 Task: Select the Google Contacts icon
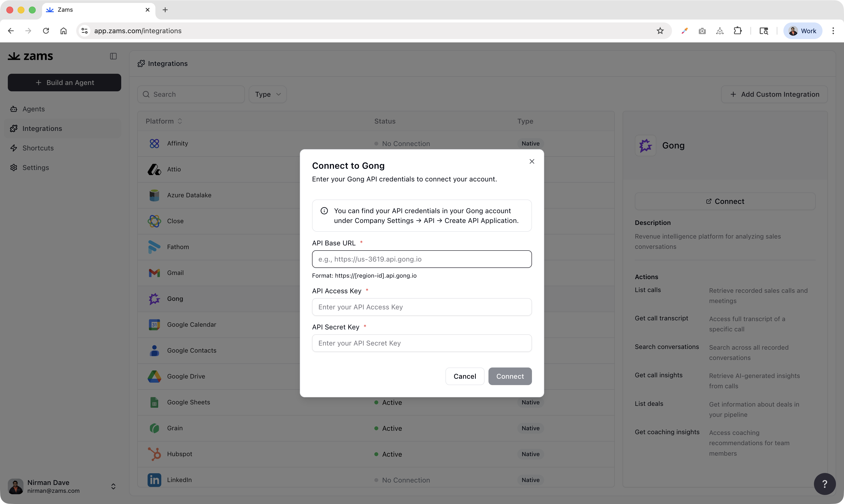pos(154,350)
